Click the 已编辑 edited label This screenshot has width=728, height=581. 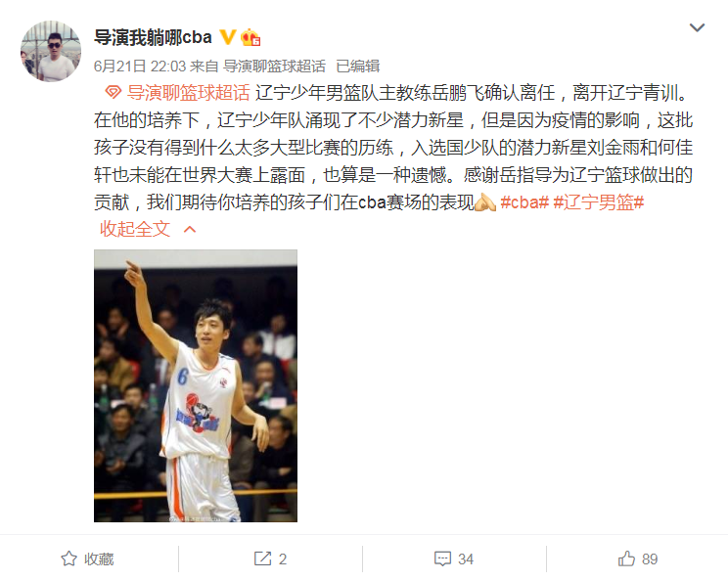358,67
